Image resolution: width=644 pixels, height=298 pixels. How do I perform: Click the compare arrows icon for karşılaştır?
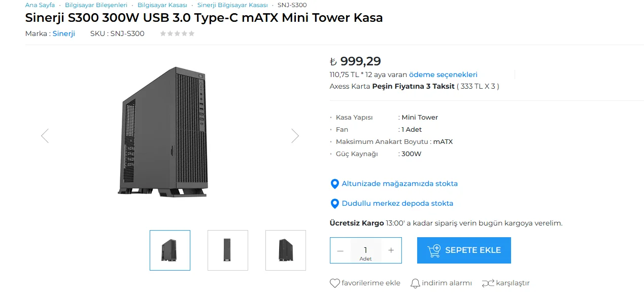[x=488, y=283]
